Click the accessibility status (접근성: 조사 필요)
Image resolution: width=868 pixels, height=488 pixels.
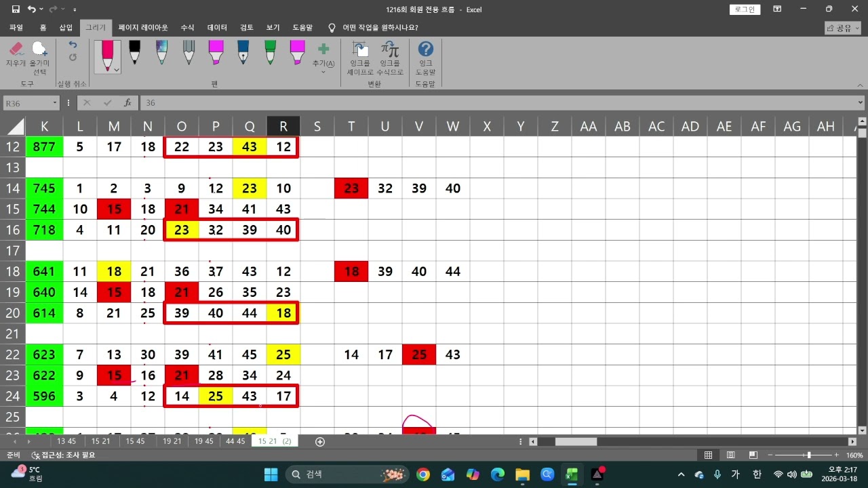pos(63,455)
